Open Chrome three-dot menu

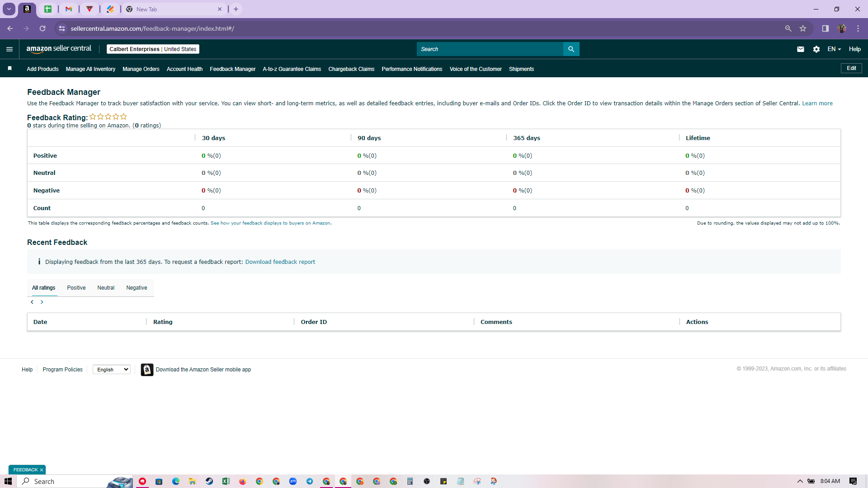point(858,28)
